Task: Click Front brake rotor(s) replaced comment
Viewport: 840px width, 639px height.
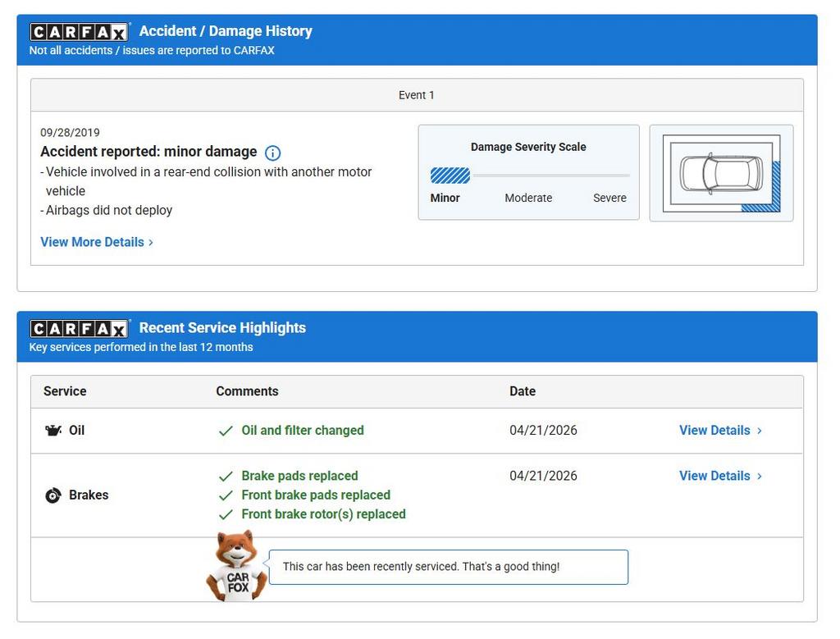Action: point(323,514)
